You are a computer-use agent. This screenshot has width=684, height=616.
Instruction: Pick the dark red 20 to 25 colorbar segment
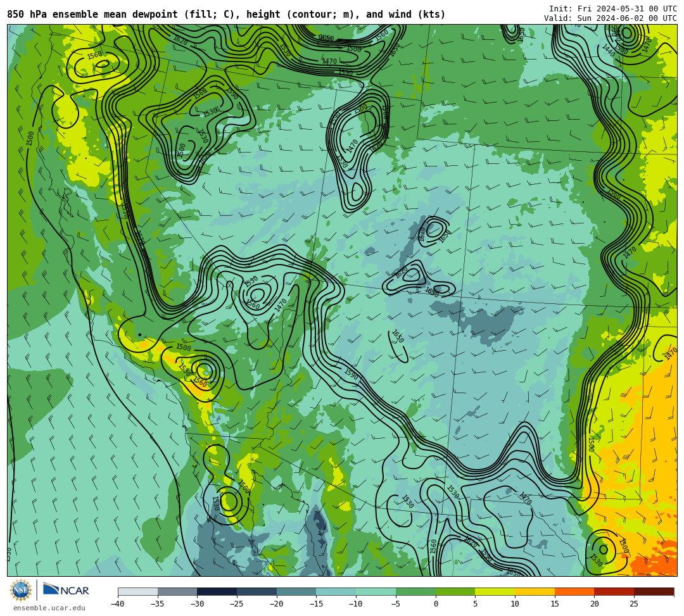click(614, 591)
